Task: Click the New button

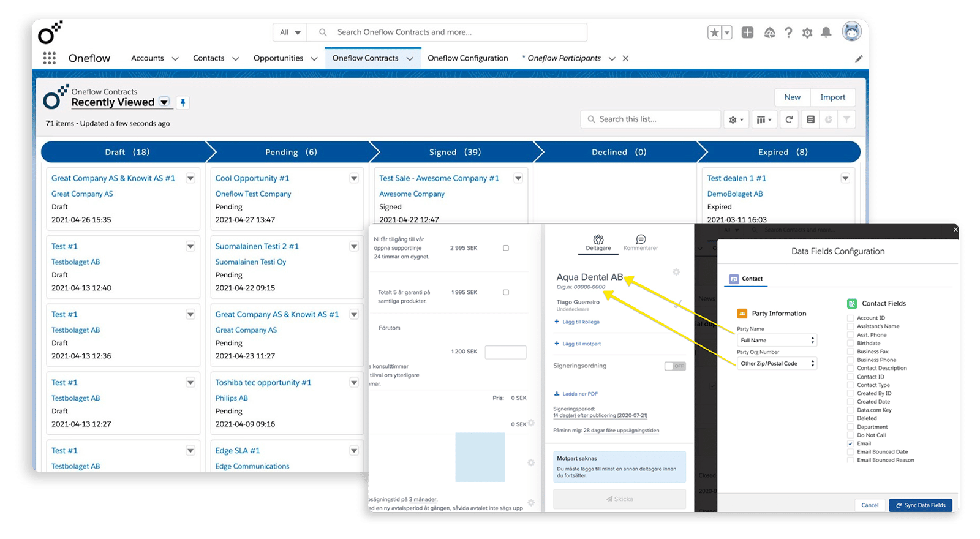Action: (x=793, y=97)
